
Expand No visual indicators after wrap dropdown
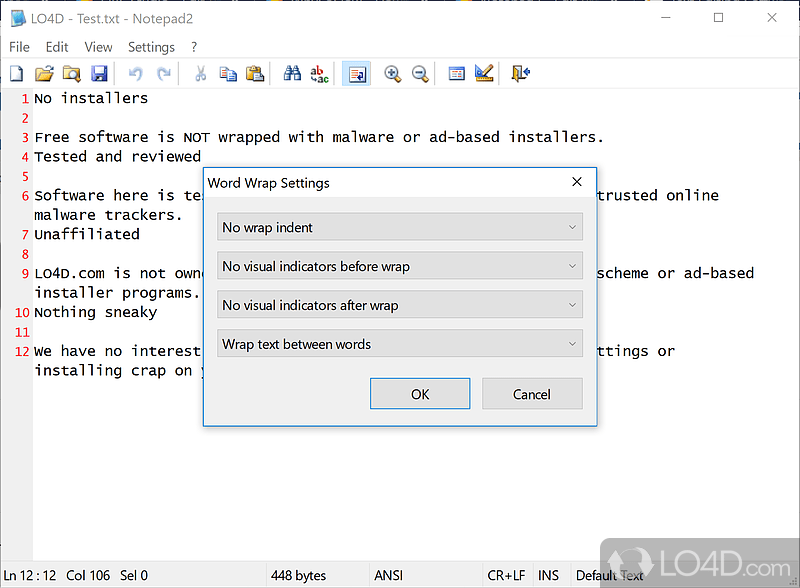[399, 305]
